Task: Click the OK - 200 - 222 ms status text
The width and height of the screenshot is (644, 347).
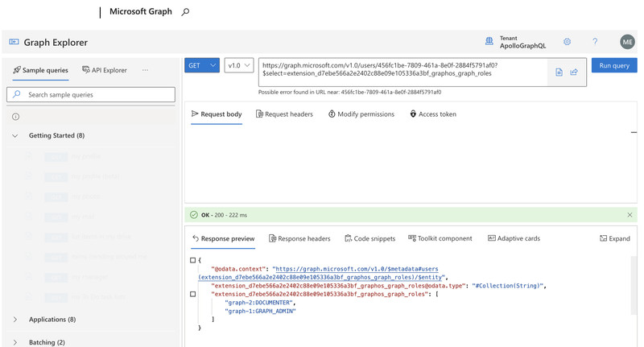Action: [224, 215]
